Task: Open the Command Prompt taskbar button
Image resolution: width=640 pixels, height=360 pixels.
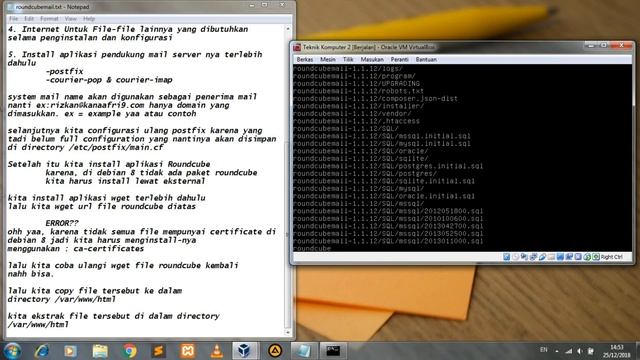Action: point(333,351)
